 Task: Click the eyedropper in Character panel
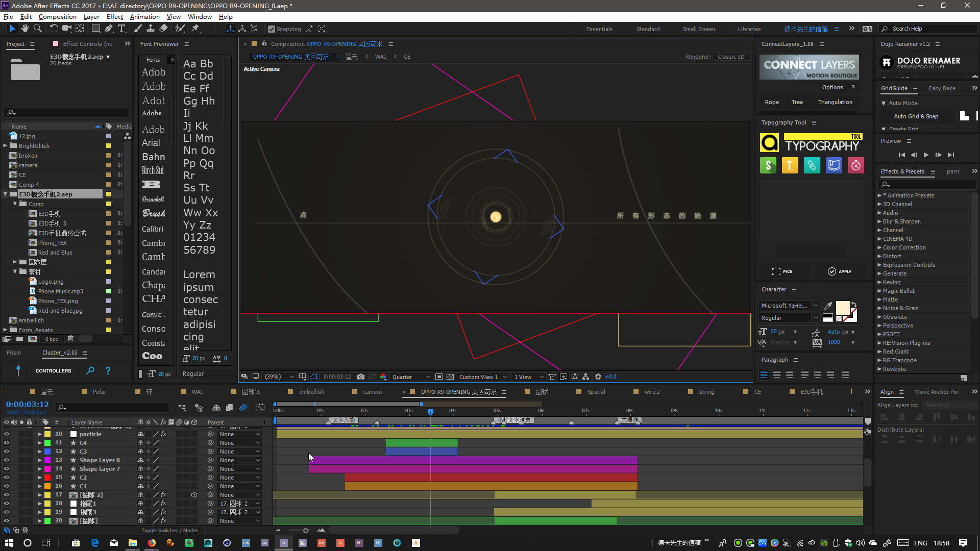pos(828,306)
